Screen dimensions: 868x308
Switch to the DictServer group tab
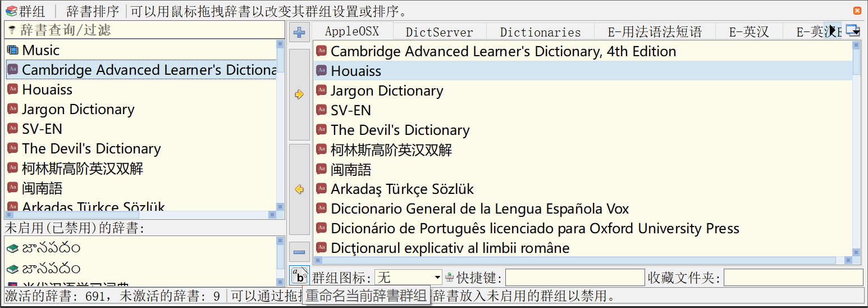pos(439,32)
